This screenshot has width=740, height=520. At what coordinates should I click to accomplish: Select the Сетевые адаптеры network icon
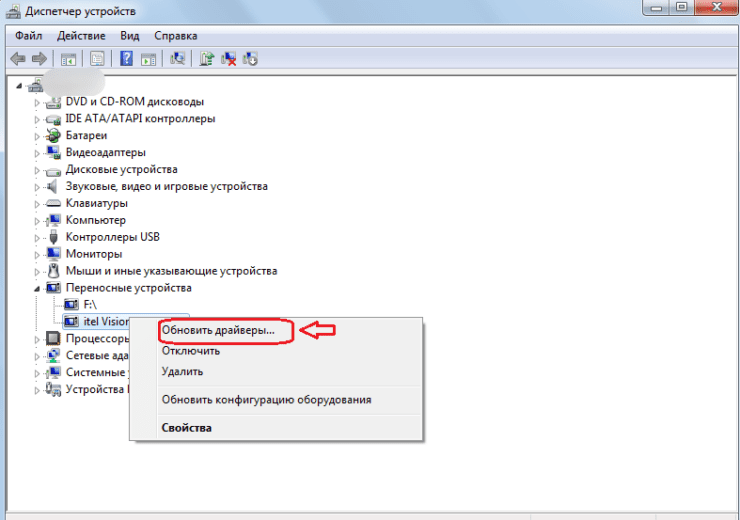(x=53, y=355)
